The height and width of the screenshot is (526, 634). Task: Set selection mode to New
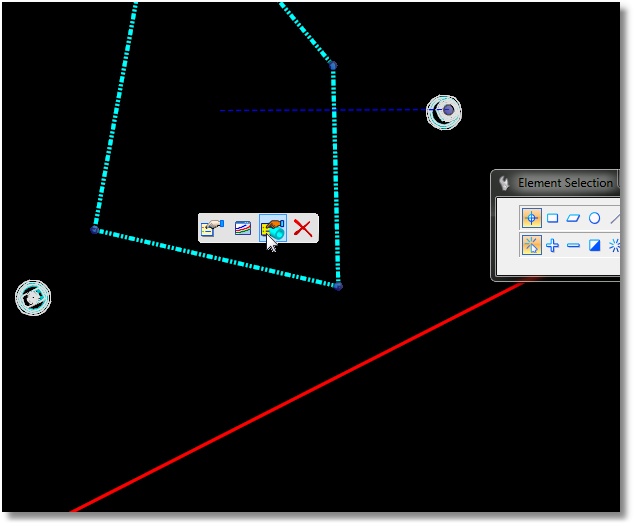coord(531,245)
